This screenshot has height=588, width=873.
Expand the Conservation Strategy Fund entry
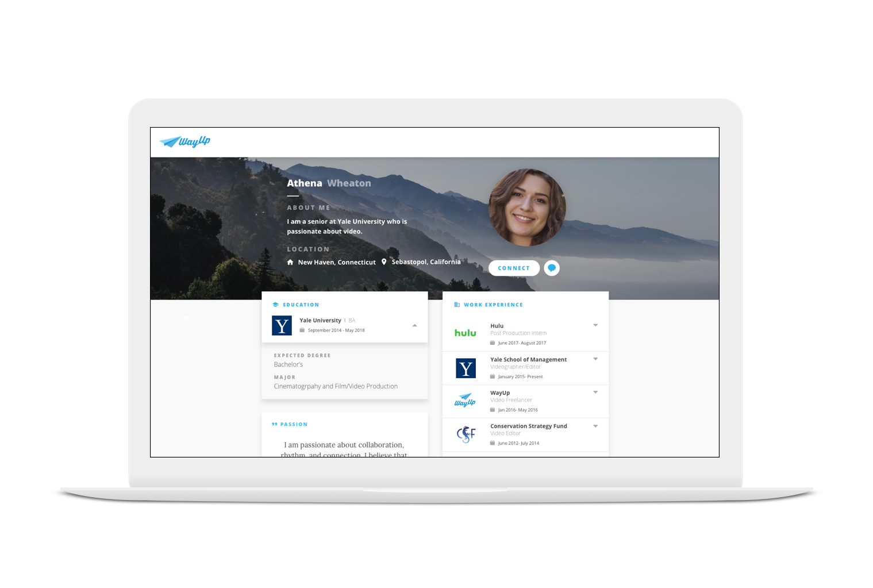coord(595,425)
